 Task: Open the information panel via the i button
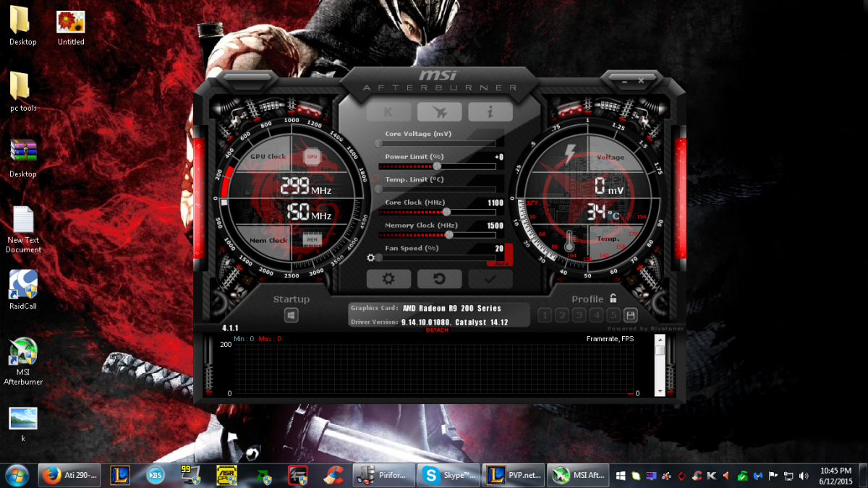click(x=490, y=112)
